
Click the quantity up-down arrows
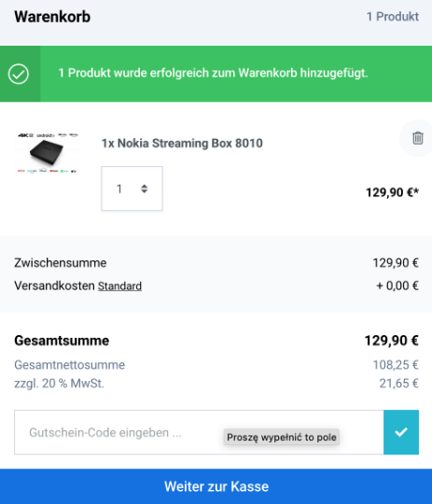(145, 189)
